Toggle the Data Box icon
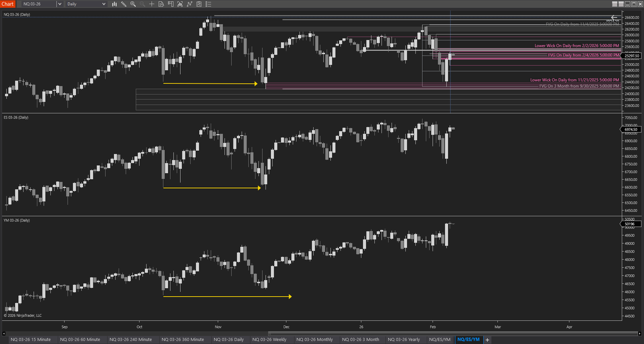The height and width of the screenshot is (344, 644). pyautogui.click(x=161, y=4)
